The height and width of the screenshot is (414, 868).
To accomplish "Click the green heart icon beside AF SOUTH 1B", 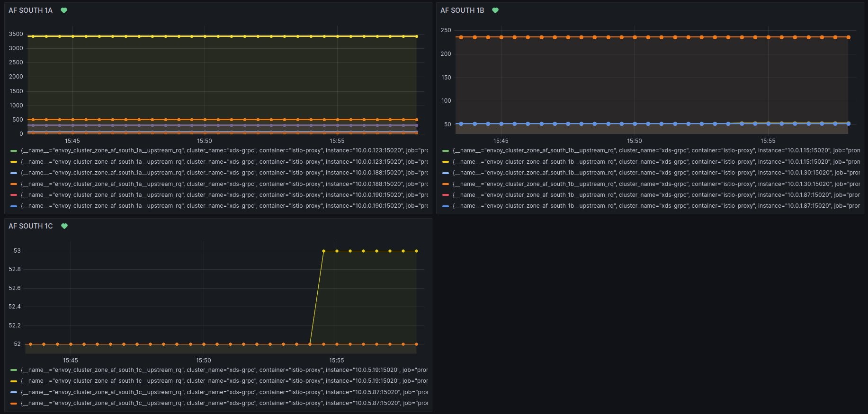I will tap(495, 10).
